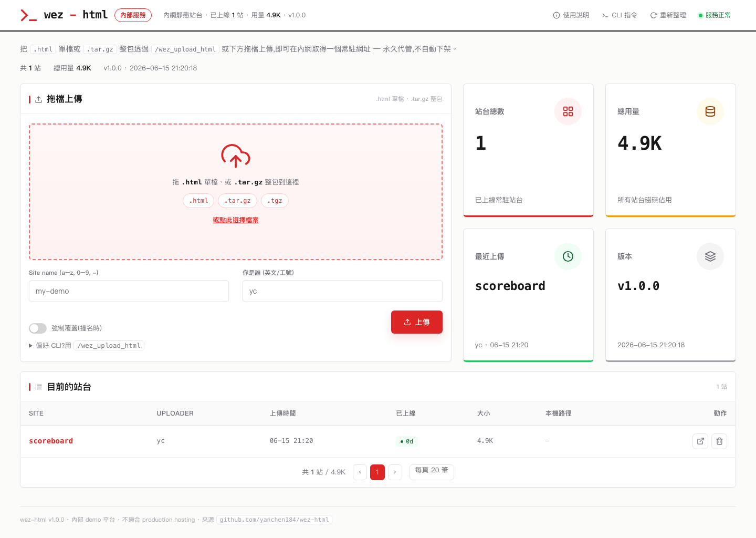
Task: Delete the scoreboard site via trash icon
Action: 719,441
